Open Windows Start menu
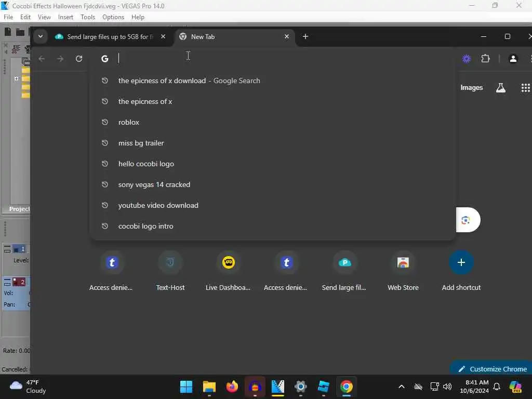This screenshot has height=399, width=532. [x=186, y=387]
